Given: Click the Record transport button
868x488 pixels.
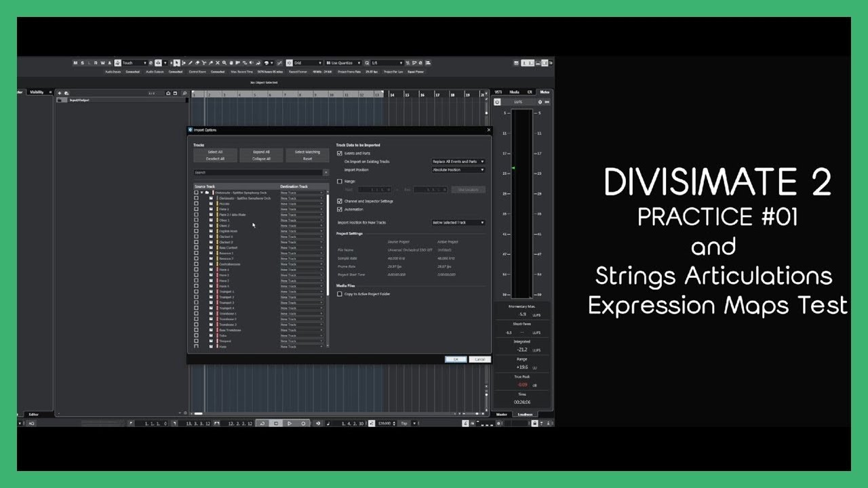Looking at the screenshot, I should pyautogui.click(x=303, y=423).
